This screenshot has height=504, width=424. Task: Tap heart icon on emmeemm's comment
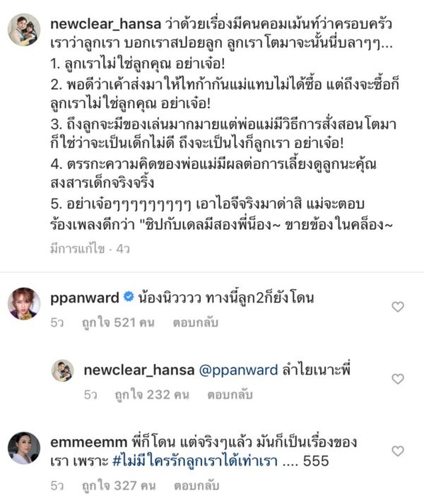398,451
